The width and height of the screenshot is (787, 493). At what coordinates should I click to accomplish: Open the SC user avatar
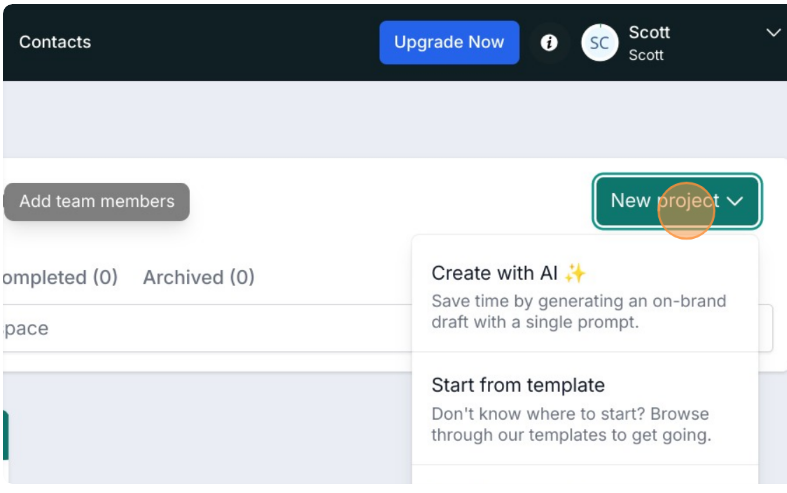(x=599, y=43)
